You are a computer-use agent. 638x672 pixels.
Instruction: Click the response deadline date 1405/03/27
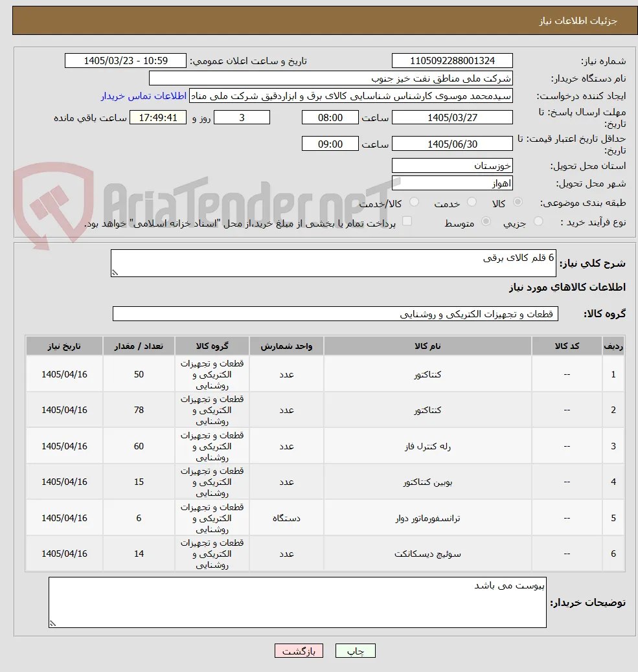point(452,117)
